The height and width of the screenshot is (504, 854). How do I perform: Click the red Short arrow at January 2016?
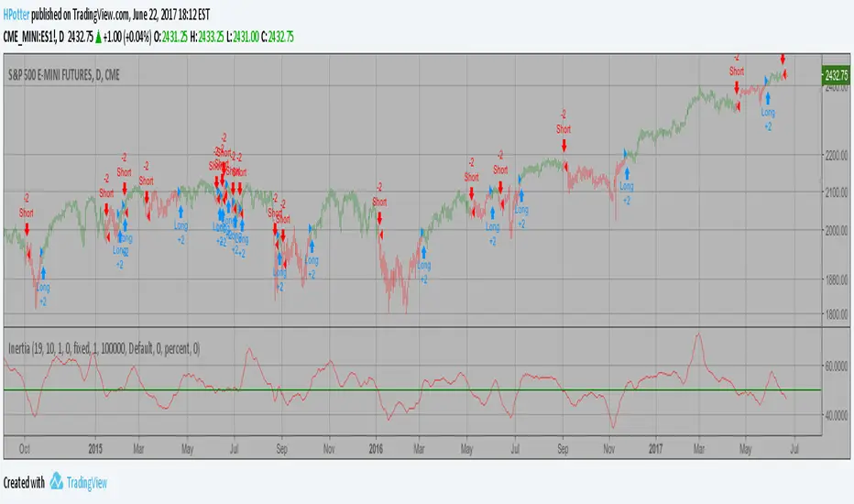pos(379,218)
